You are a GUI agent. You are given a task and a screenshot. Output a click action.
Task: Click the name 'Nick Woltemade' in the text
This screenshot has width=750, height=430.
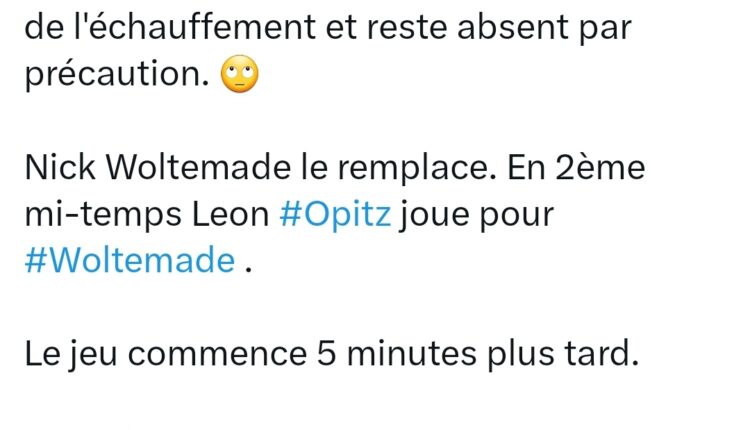[157, 168]
